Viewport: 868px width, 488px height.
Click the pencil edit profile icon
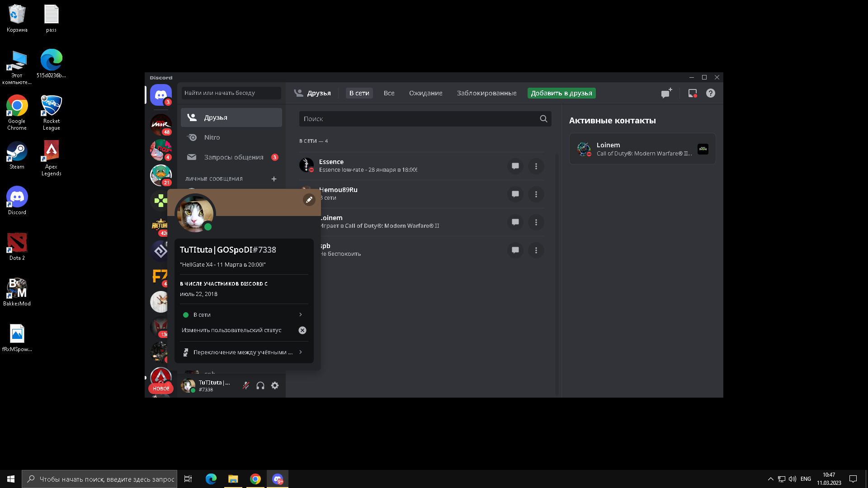click(309, 200)
